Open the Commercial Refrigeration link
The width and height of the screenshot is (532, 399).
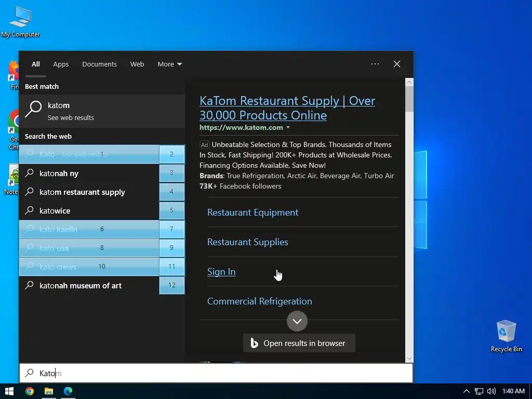click(260, 301)
